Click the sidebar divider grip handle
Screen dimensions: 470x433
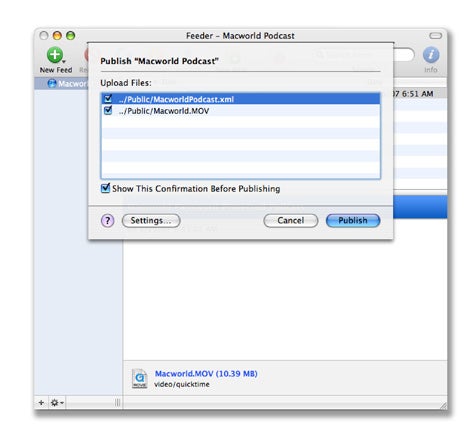pos(118,402)
